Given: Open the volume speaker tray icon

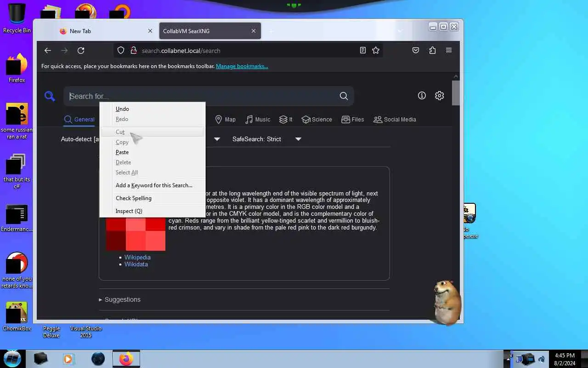Looking at the screenshot, I should coord(541,359).
